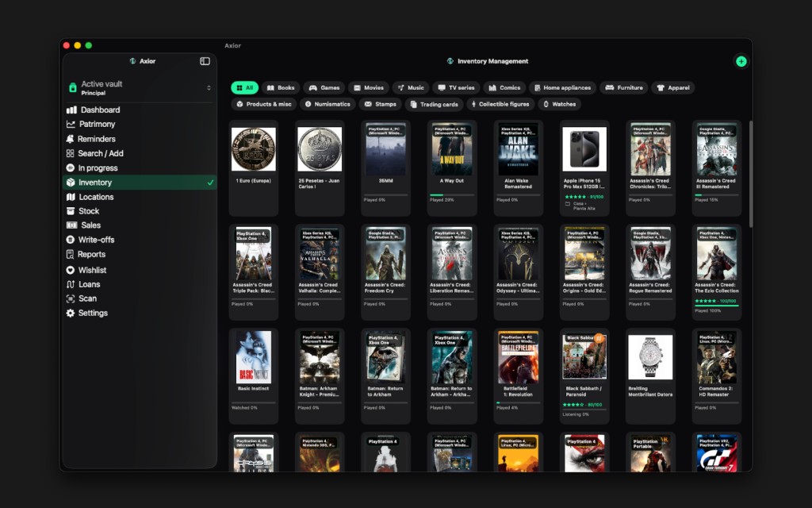Filter inventory by Music
The image size is (812, 508).
[411, 87]
